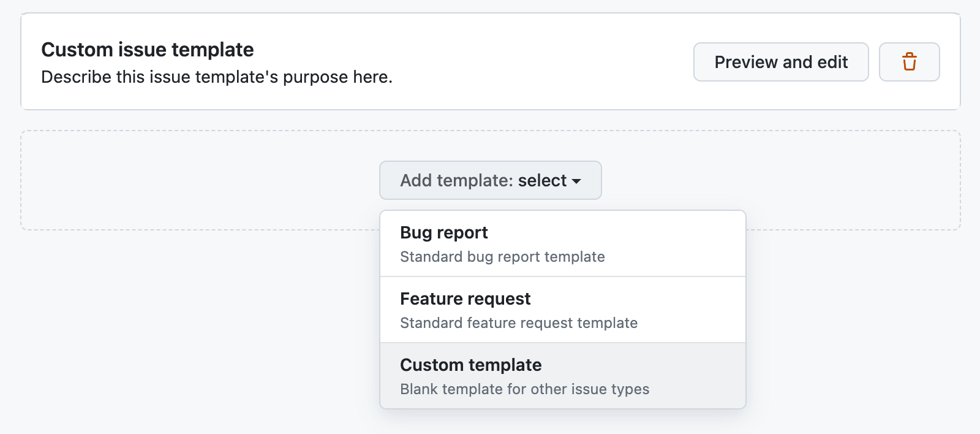Image resolution: width=980 pixels, height=434 pixels.
Task: Pick the Custom template menu entry
Action: point(562,376)
